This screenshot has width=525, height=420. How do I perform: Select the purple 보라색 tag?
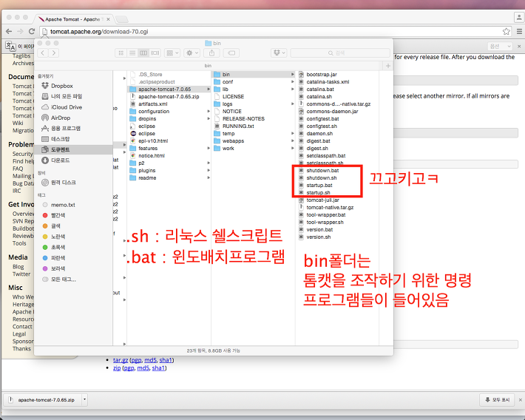coord(53,268)
